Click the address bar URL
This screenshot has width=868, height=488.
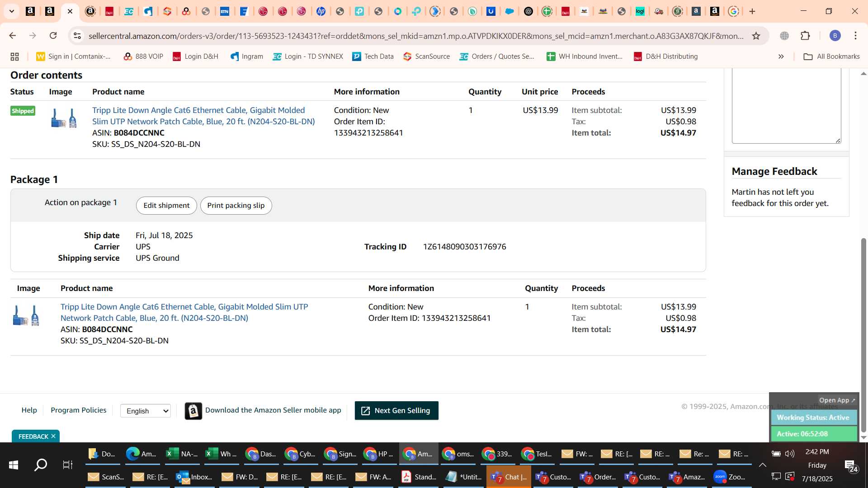coord(416,36)
